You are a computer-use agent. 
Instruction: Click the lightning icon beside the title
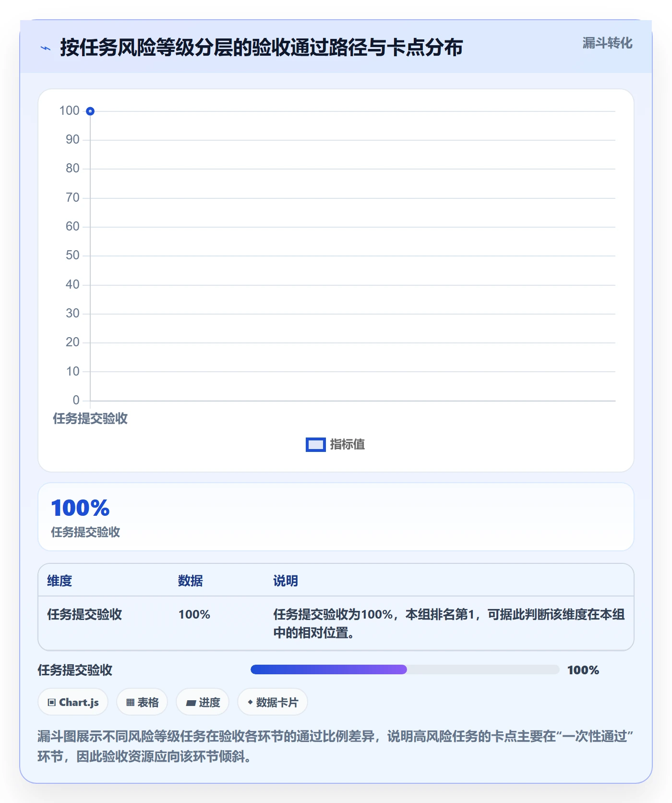pos(46,48)
